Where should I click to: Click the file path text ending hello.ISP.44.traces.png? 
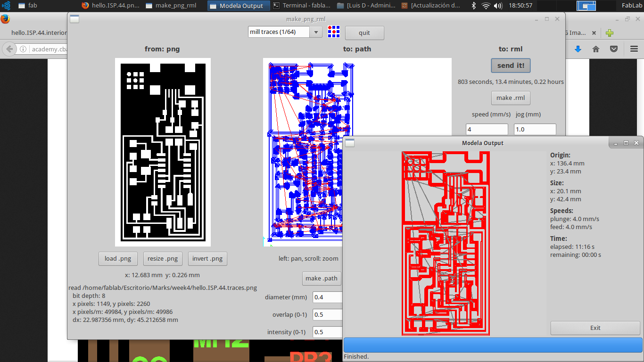pos(163,288)
